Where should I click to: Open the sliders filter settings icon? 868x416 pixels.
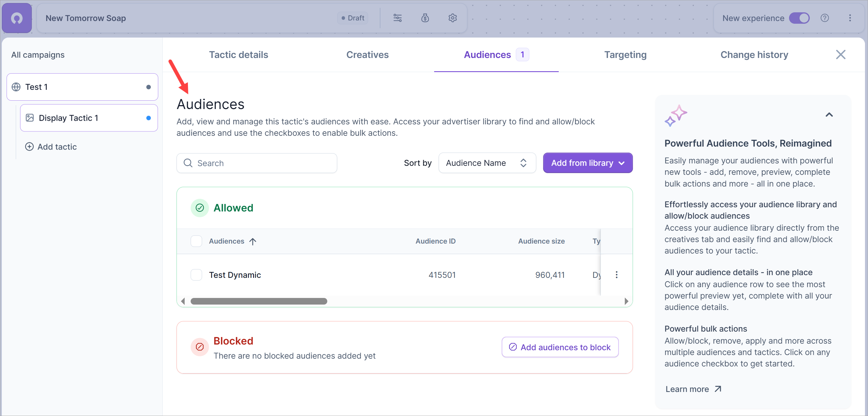pyautogui.click(x=397, y=18)
